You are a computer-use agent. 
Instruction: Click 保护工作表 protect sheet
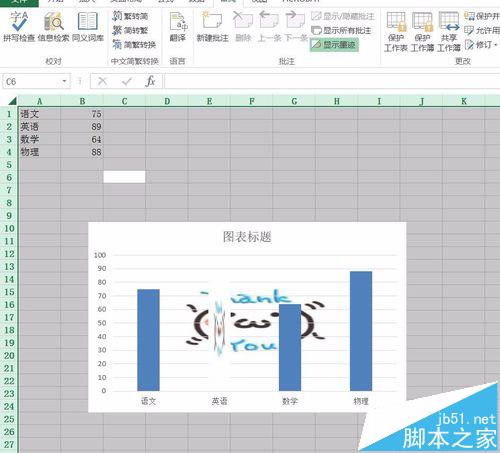pos(396,32)
